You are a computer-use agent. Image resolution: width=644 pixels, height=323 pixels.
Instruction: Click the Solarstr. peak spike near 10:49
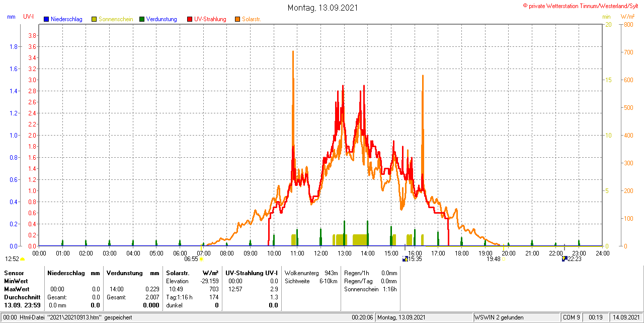coord(293,52)
